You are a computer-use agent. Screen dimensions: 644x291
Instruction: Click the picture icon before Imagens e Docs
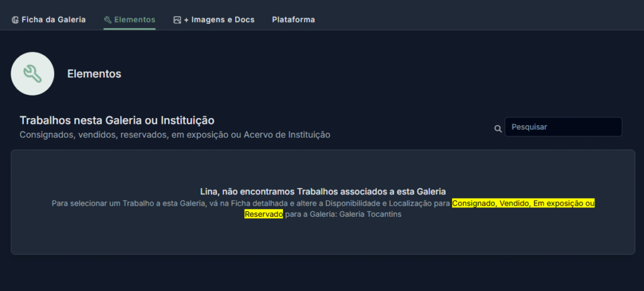coord(177,19)
